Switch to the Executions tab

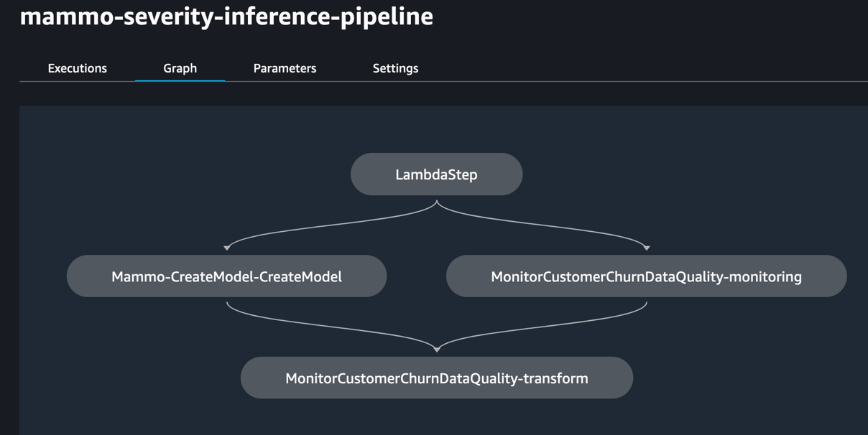tap(77, 68)
